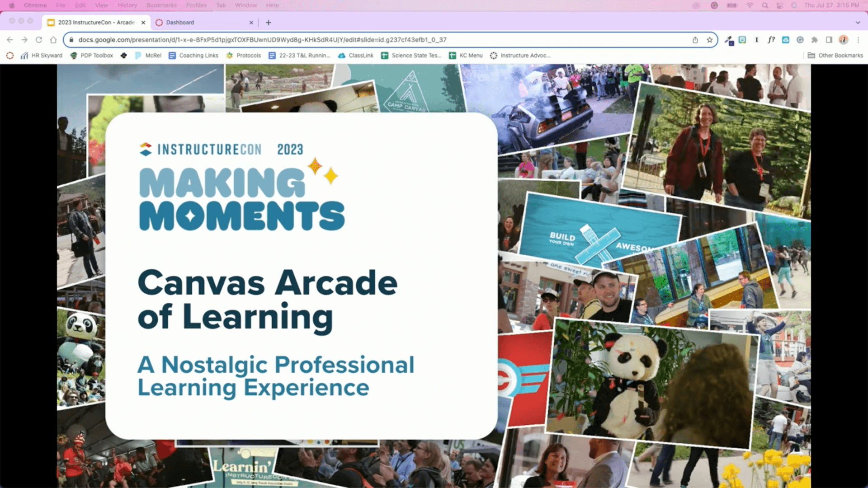Click the browser profile avatar
868x488 pixels.
(844, 40)
